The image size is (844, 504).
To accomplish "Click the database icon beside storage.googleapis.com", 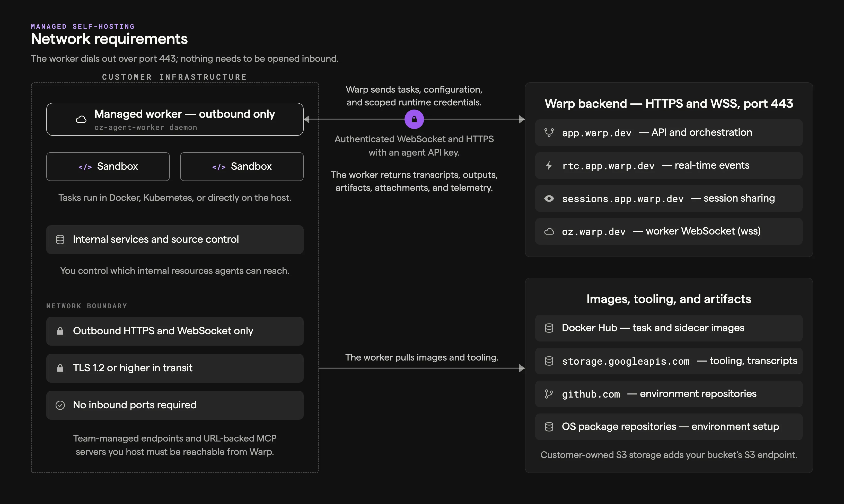I will (549, 361).
